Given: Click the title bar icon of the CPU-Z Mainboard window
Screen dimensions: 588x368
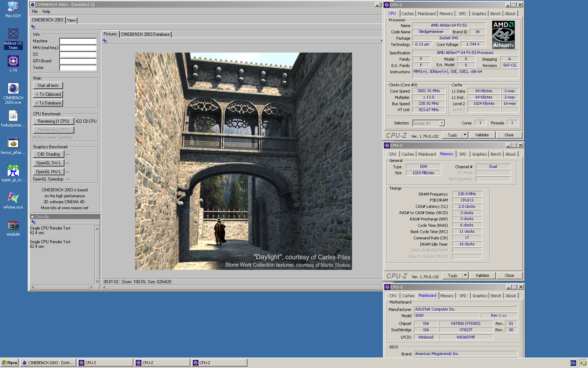Looking at the screenshot, I should tap(387, 287).
